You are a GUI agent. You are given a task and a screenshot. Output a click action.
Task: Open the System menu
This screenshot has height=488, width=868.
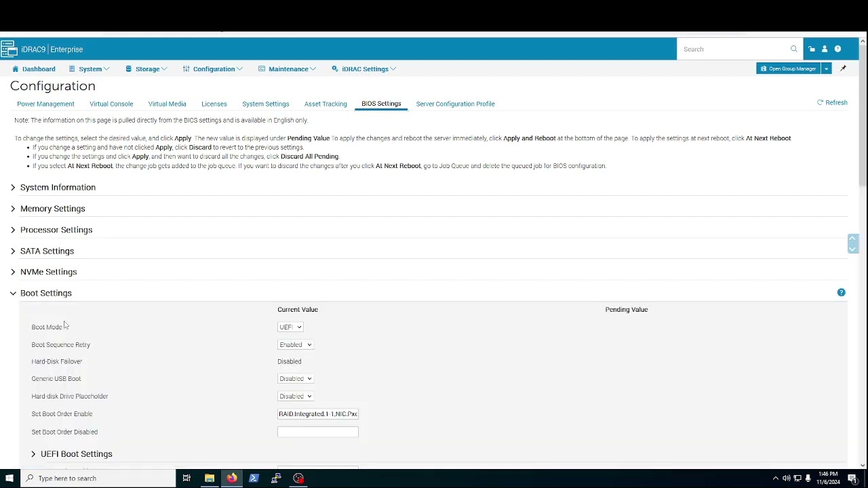pos(89,68)
